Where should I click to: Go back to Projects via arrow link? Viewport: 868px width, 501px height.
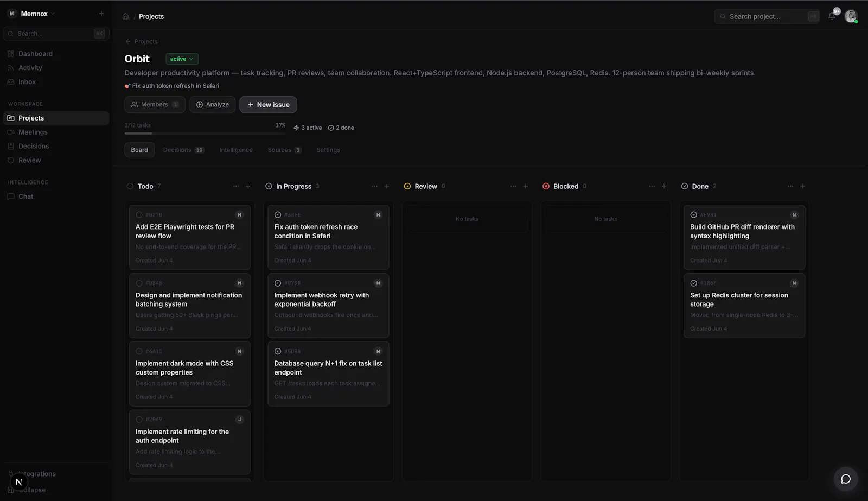click(x=141, y=42)
